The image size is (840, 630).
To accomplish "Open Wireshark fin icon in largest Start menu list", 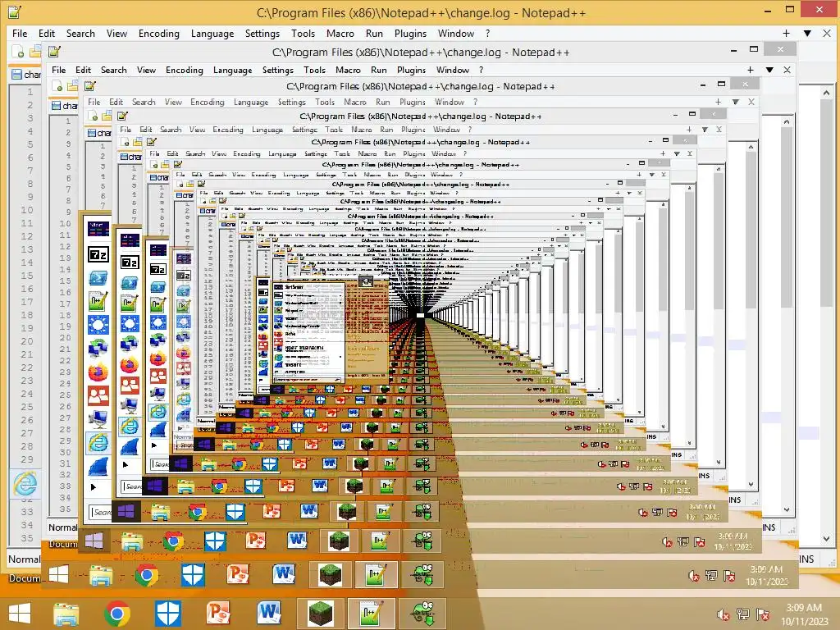I will click(x=98, y=466).
